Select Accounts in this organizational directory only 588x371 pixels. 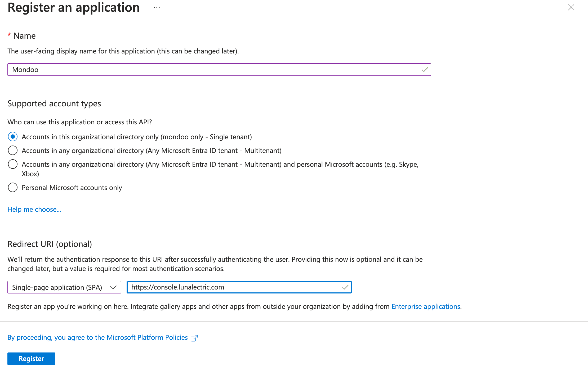[x=12, y=137]
